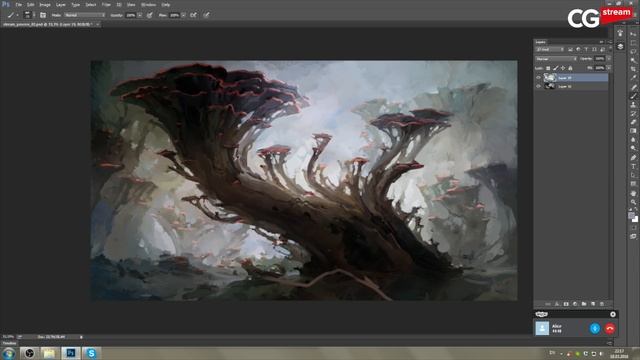Open the layer blend mode dropdown
The height and width of the screenshot is (360, 640).
tap(556, 59)
